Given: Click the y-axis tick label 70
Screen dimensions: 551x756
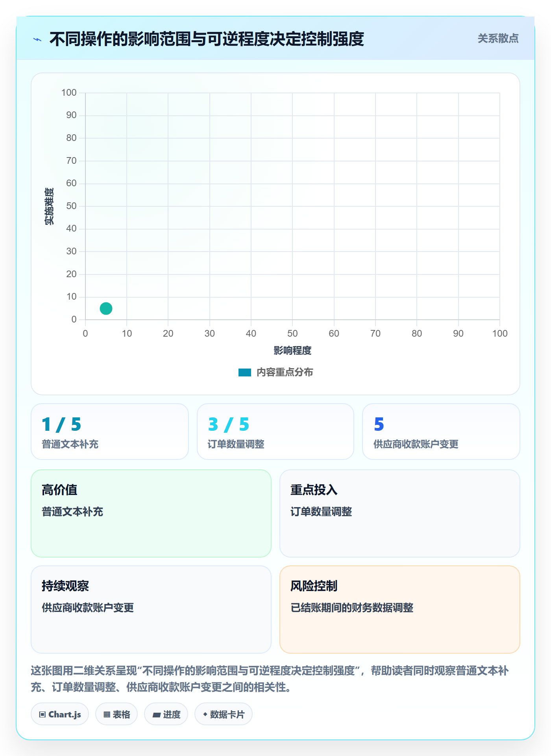Looking at the screenshot, I should click(71, 161).
